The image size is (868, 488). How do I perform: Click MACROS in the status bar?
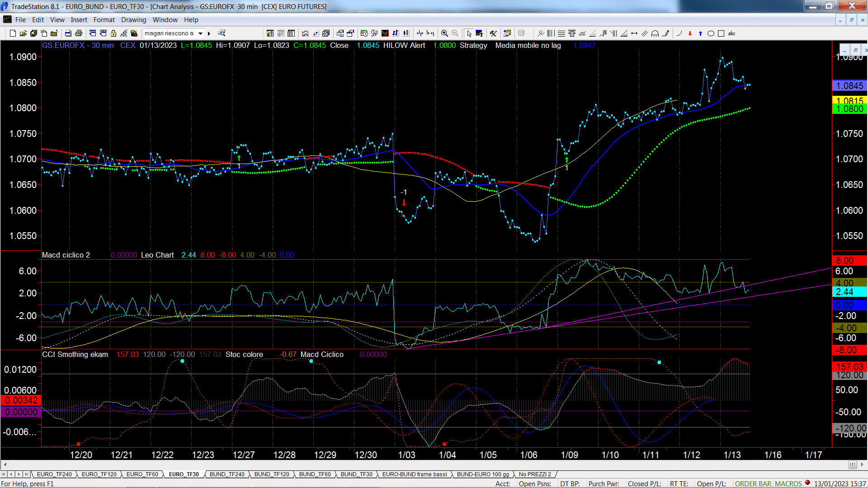(x=788, y=484)
